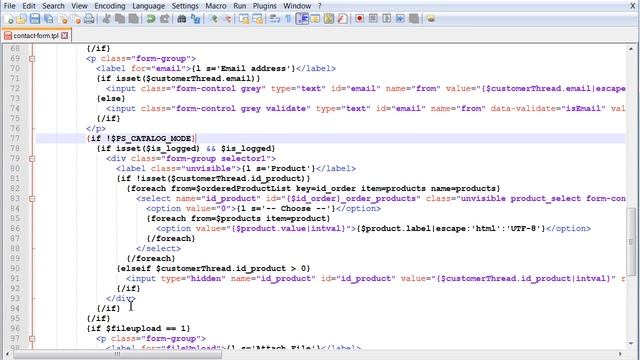The image size is (640, 360).
Task: Create a new document via toolbar
Action: (8, 19)
